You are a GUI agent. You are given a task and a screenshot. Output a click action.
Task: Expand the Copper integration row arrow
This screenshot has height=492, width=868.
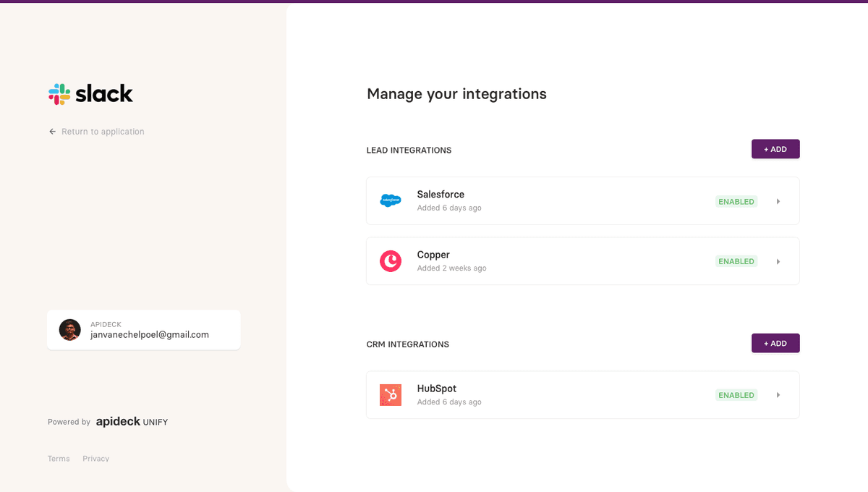pyautogui.click(x=778, y=261)
